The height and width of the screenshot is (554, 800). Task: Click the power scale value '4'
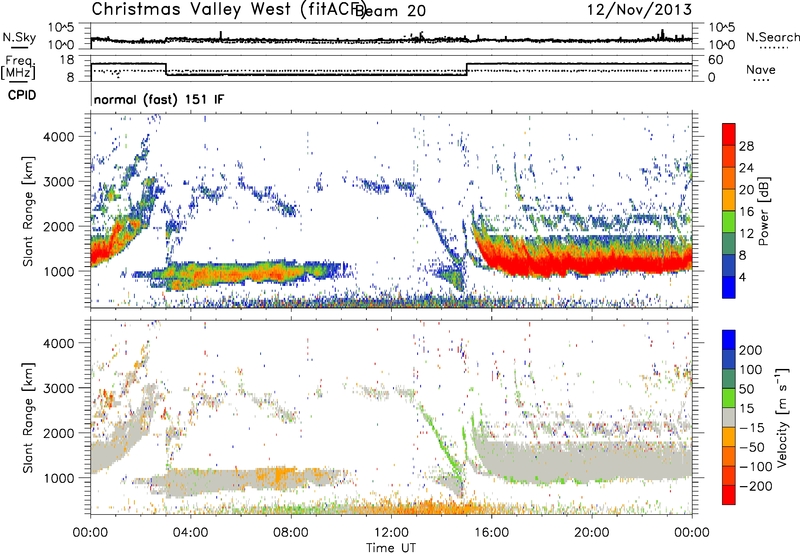[742, 278]
